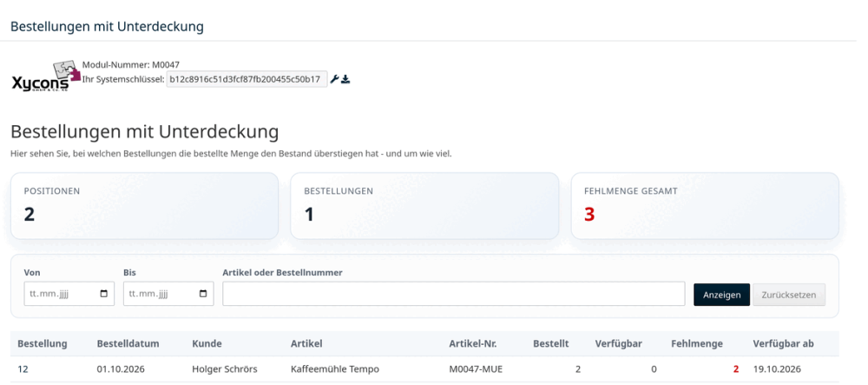
Task: Click into the Bis date field
Action: point(169,294)
